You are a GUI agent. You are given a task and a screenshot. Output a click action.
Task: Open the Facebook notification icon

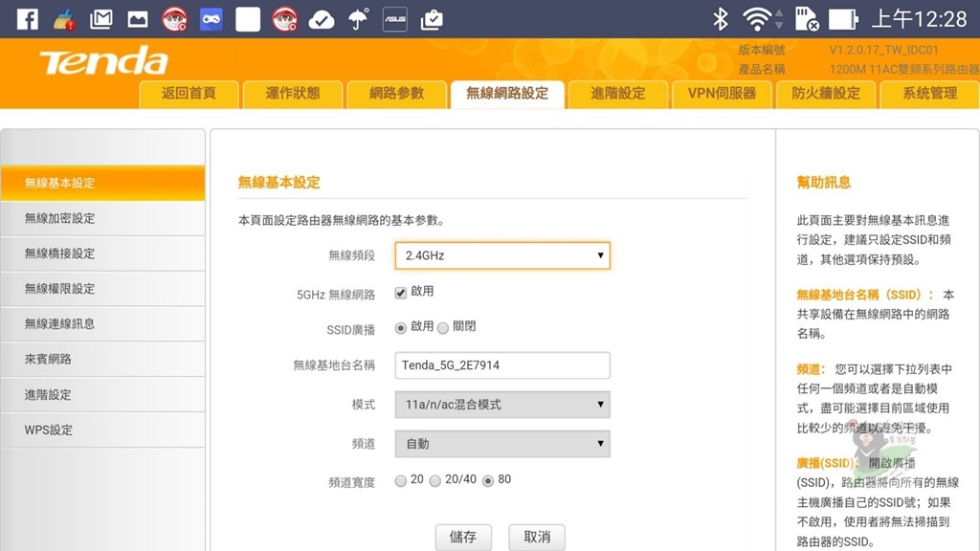(x=28, y=19)
